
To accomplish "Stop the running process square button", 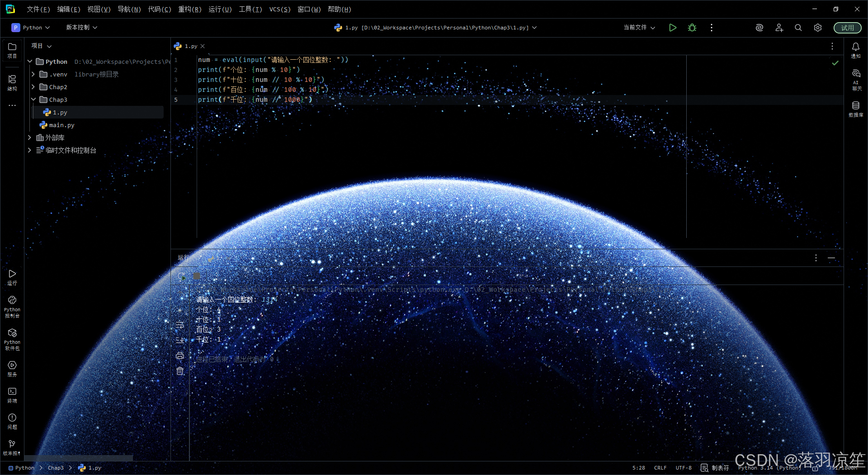I will coord(197,276).
